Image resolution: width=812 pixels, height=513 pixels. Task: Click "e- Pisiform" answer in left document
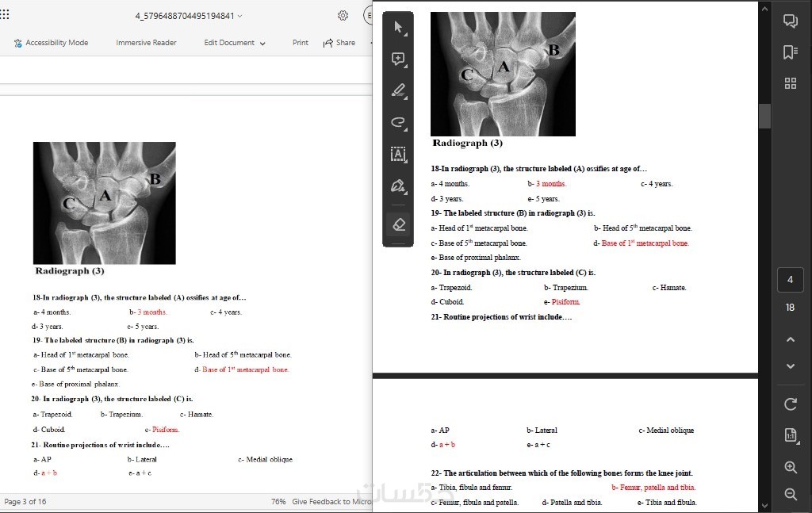[162, 430]
